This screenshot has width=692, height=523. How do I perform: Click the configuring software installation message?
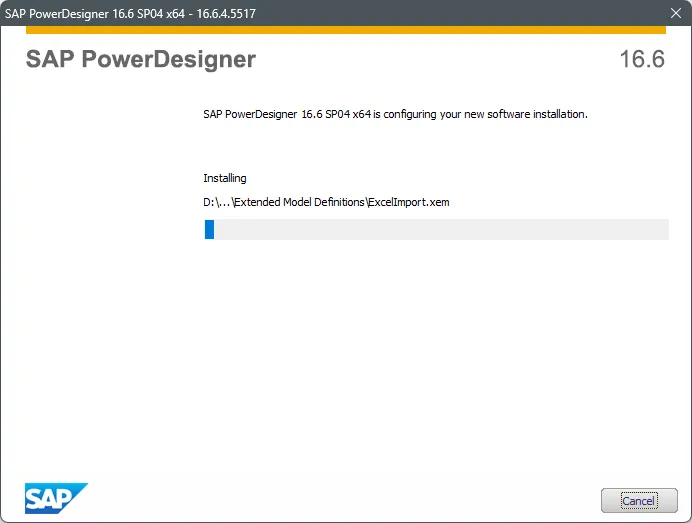click(x=395, y=114)
